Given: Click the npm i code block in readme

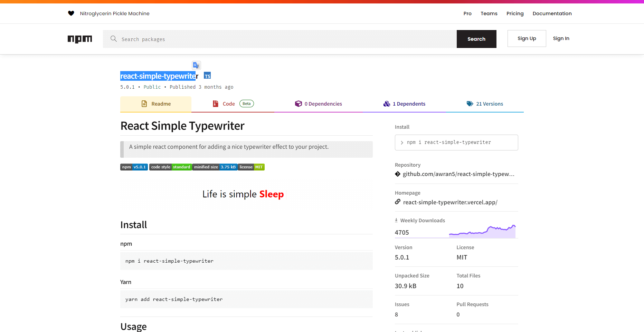Looking at the screenshot, I should point(246,261).
